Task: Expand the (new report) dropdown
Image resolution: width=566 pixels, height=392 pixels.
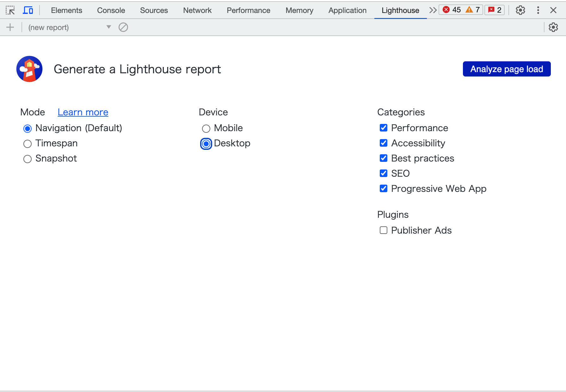Action: (108, 27)
